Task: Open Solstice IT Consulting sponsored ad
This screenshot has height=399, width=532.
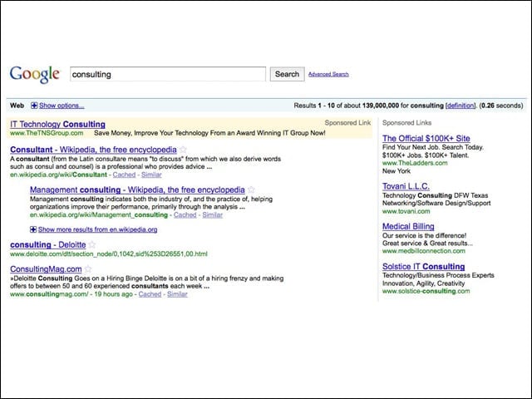Action: pyautogui.click(x=423, y=266)
